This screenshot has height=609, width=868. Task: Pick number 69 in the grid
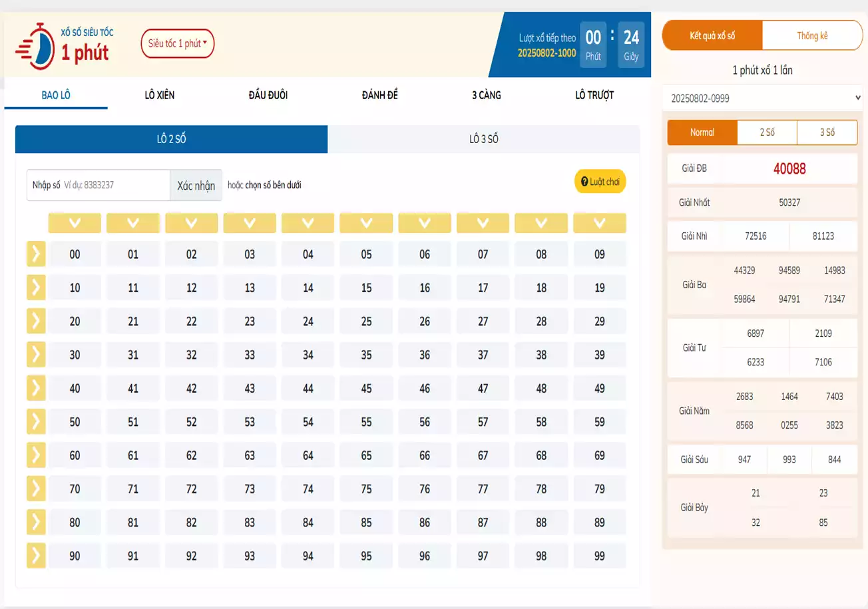pos(600,455)
